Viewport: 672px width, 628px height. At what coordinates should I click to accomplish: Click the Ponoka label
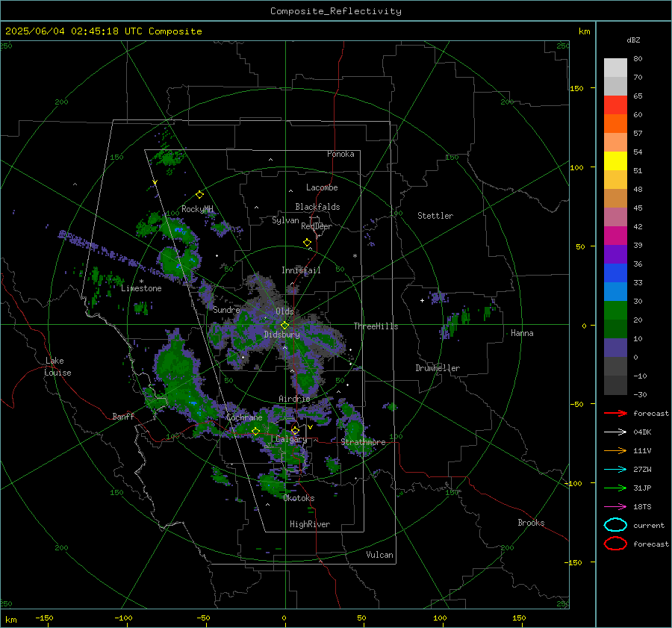pos(340,154)
